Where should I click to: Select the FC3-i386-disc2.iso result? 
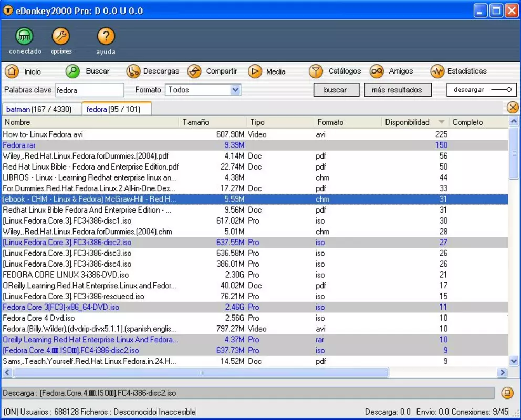[x=255, y=242]
